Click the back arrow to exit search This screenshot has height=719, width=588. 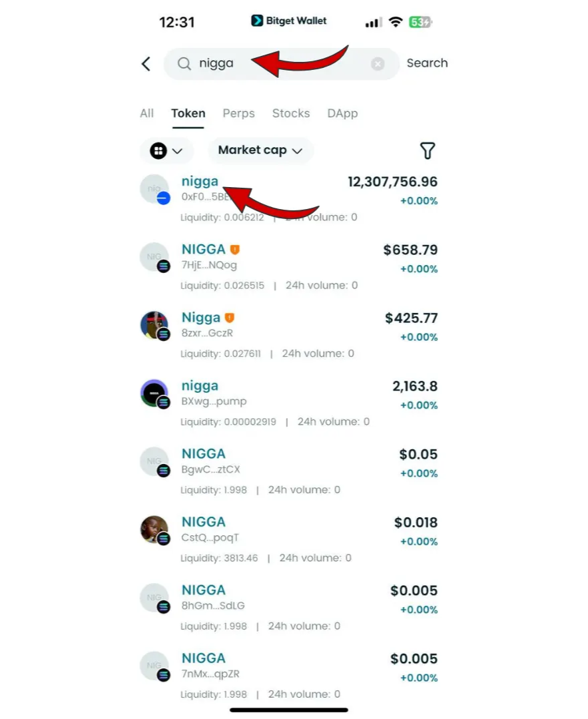pyautogui.click(x=146, y=63)
